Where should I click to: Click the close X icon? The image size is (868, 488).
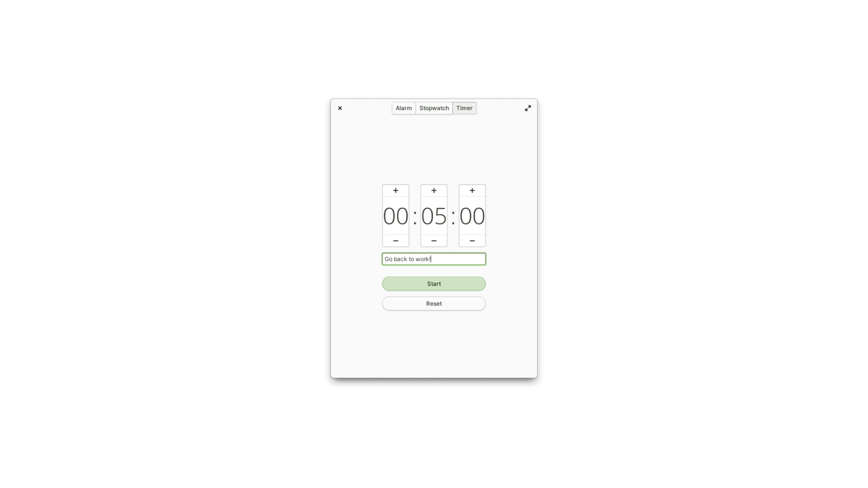point(340,108)
